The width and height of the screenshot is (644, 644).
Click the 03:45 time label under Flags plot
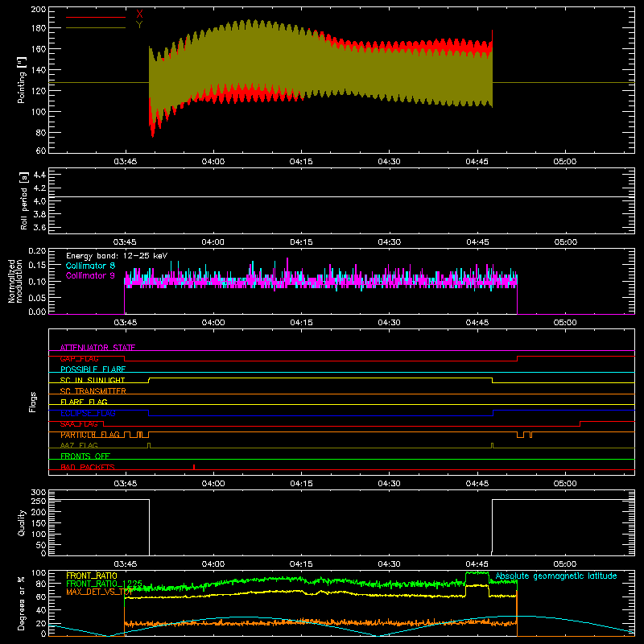click(126, 484)
